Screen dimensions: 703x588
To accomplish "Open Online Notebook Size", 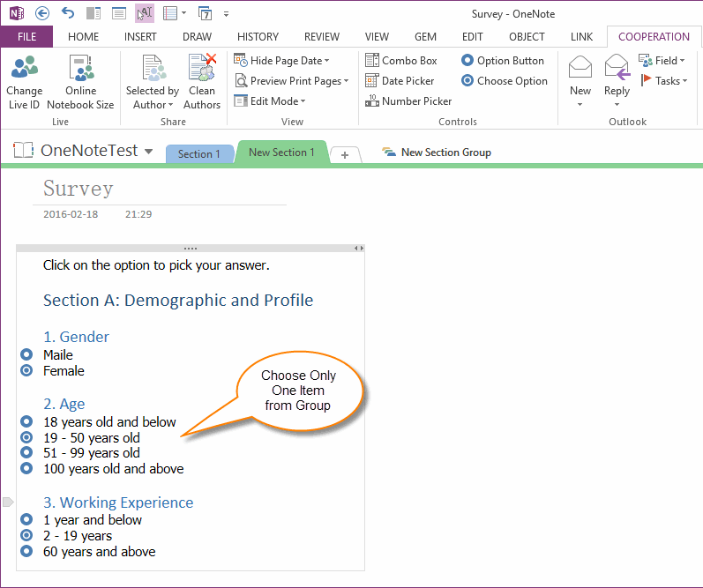I will tap(80, 83).
